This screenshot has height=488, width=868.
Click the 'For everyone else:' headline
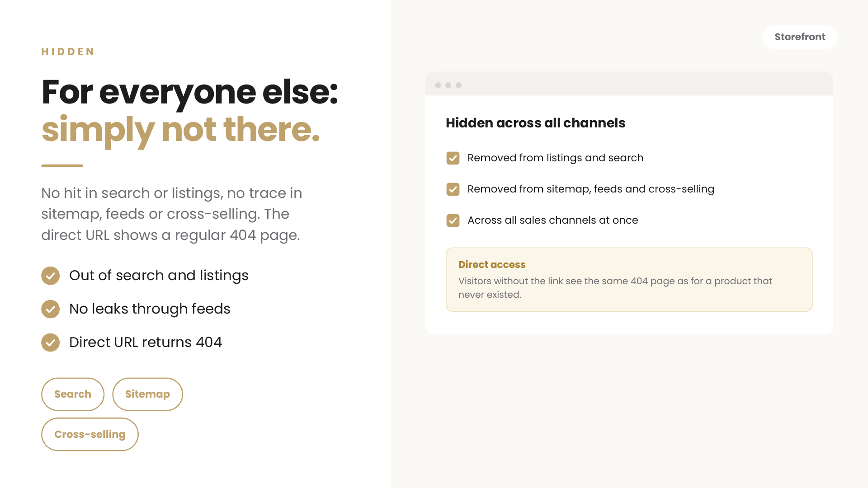[x=190, y=92]
